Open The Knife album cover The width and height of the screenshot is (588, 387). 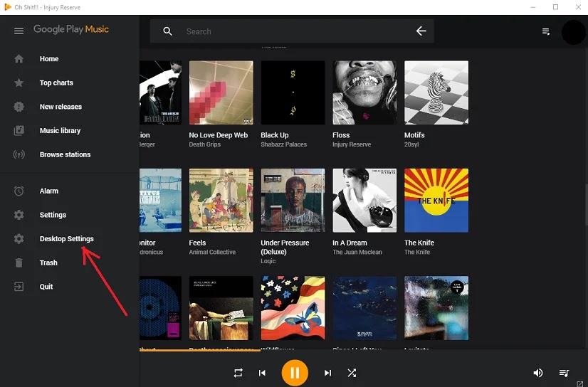pyautogui.click(x=436, y=201)
